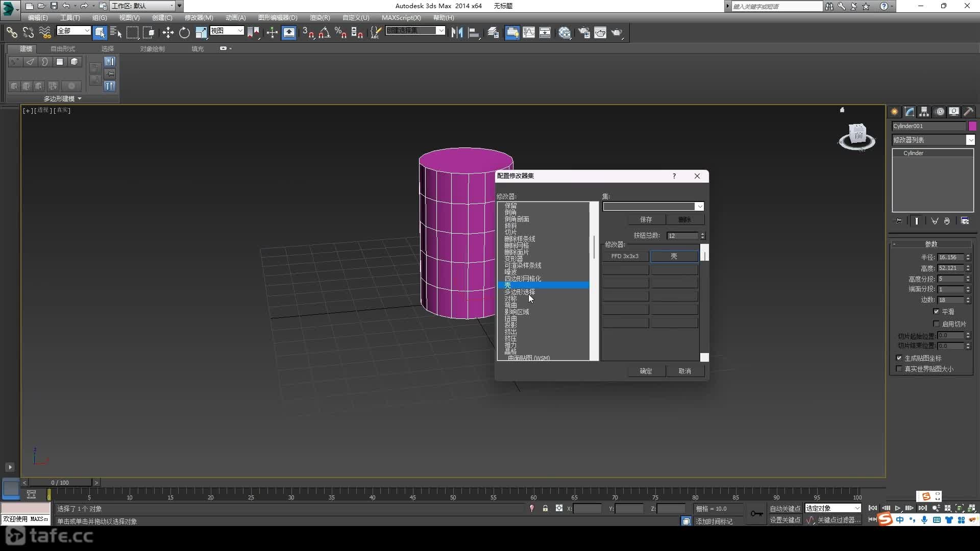Click the Configure Modifier Sets icon
The height and width of the screenshot is (551, 980).
(x=965, y=221)
